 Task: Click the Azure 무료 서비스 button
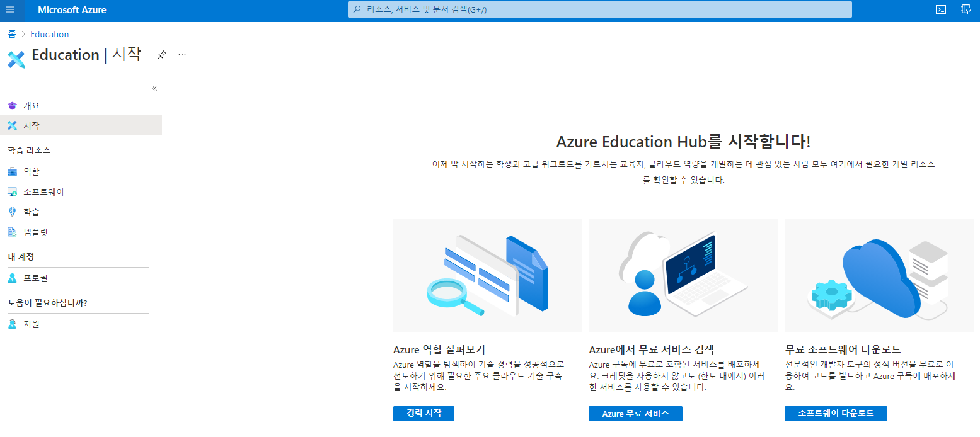(635, 414)
